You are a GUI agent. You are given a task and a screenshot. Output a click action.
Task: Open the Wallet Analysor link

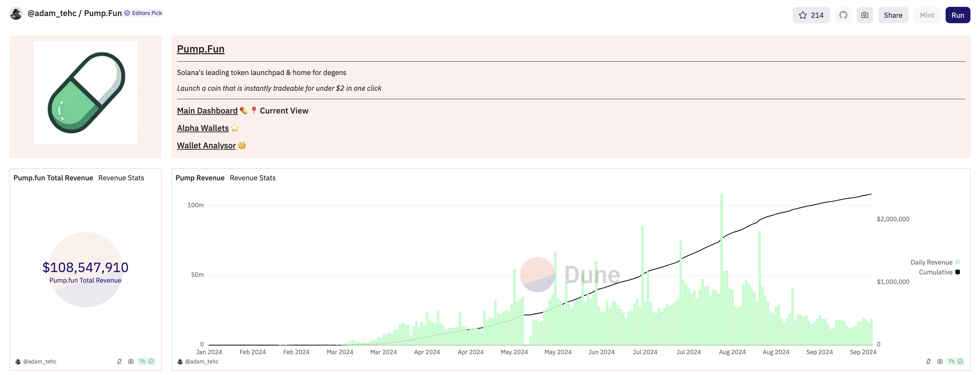point(206,146)
